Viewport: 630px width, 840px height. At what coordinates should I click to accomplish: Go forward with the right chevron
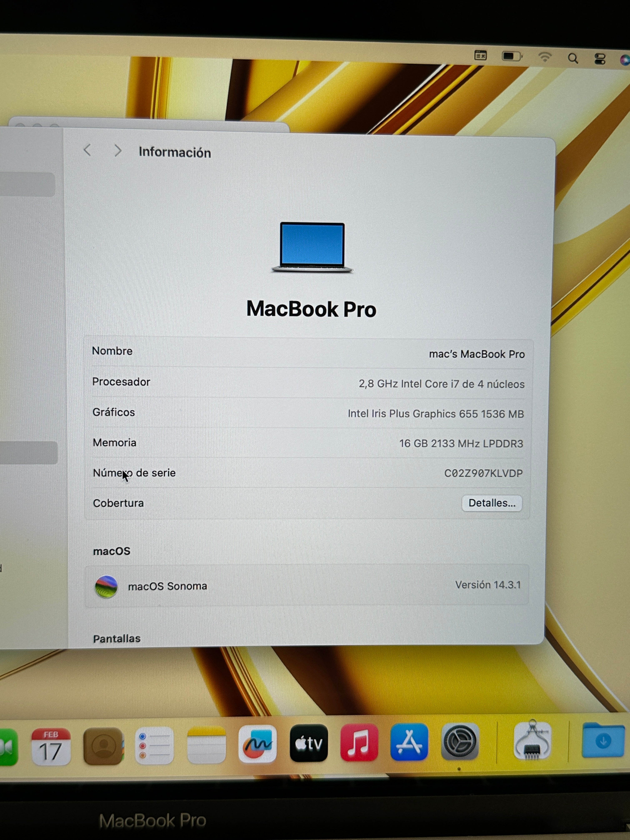118,151
